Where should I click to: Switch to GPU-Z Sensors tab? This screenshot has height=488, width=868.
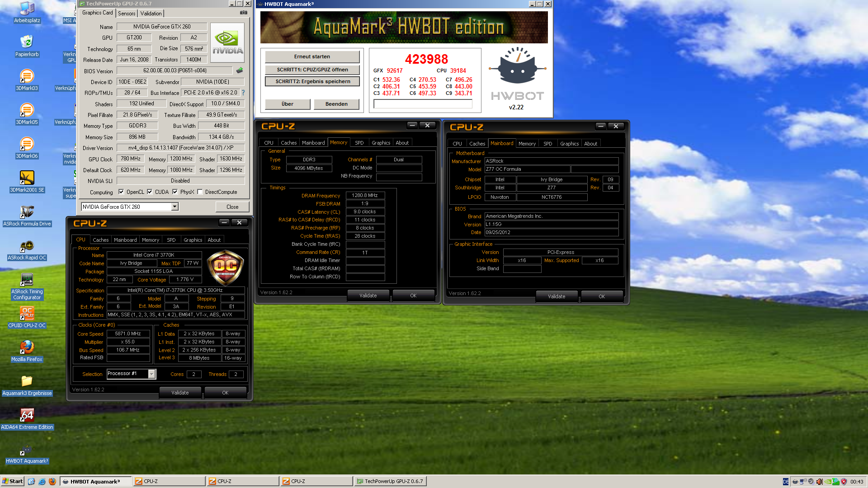[127, 14]
